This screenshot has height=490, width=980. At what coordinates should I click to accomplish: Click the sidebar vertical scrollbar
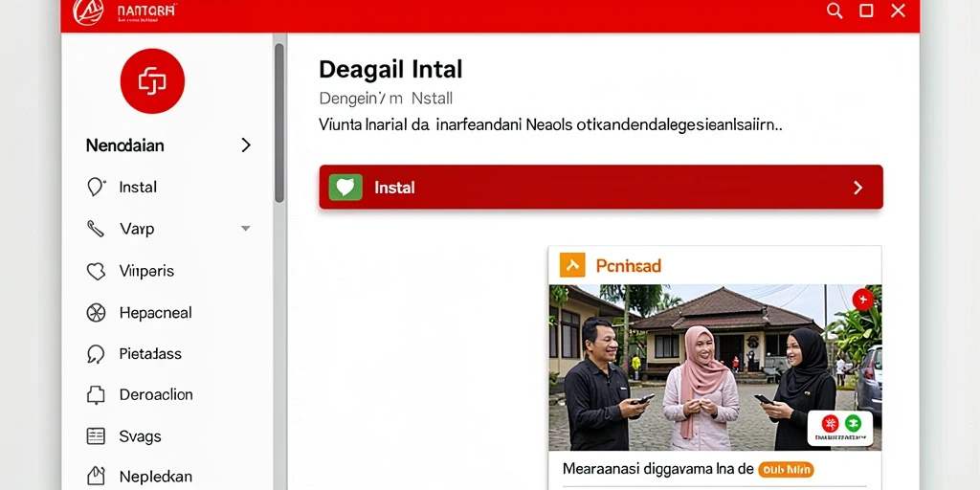click(279, 122)
